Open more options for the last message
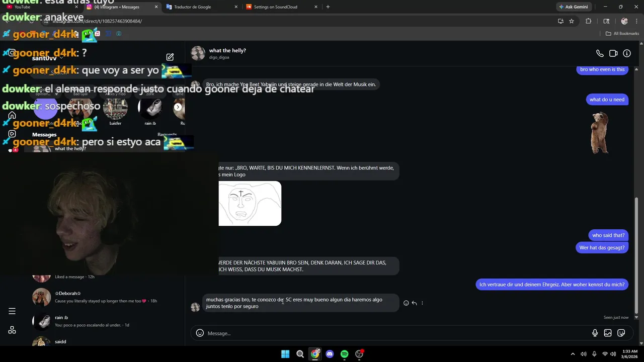 (422, 303)
